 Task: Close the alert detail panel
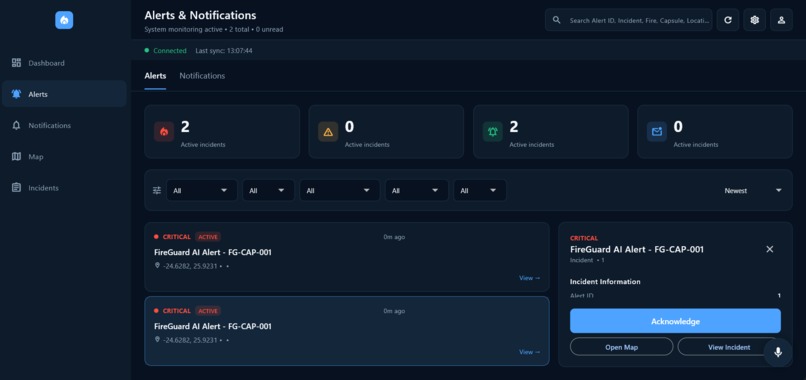[770, 249]
